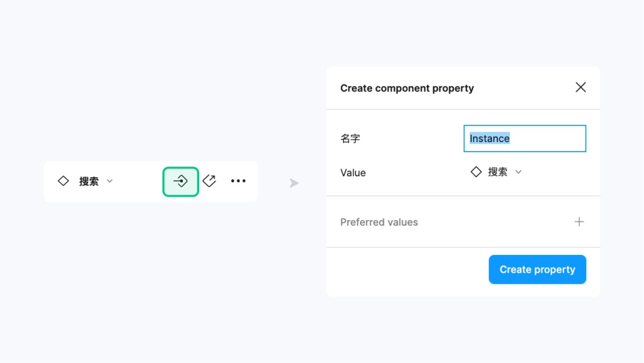Expand the chevron beside 搜索 in the left bar
Viewport: 644px width, 363px height.
point(110,181)
